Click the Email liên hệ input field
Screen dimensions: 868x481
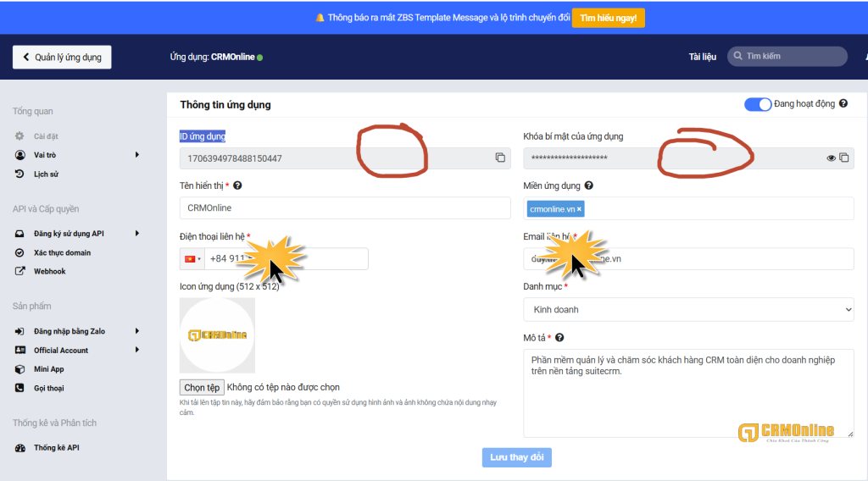tap(688, 259)
